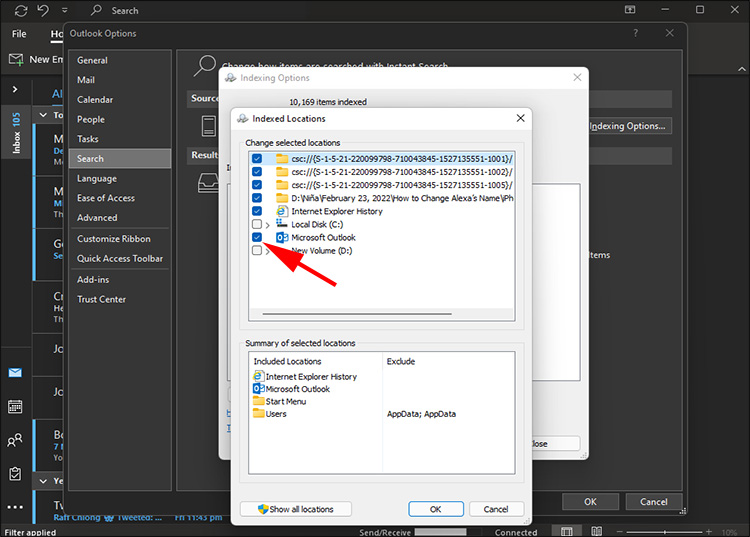Expand the folder pane arrow

tap(15, 89)
